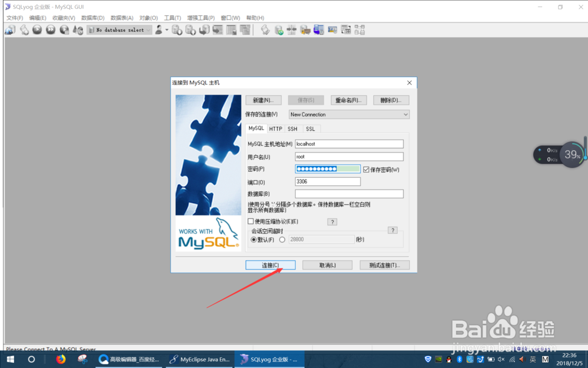Open the 工具(T) menu

pos(172,18)
